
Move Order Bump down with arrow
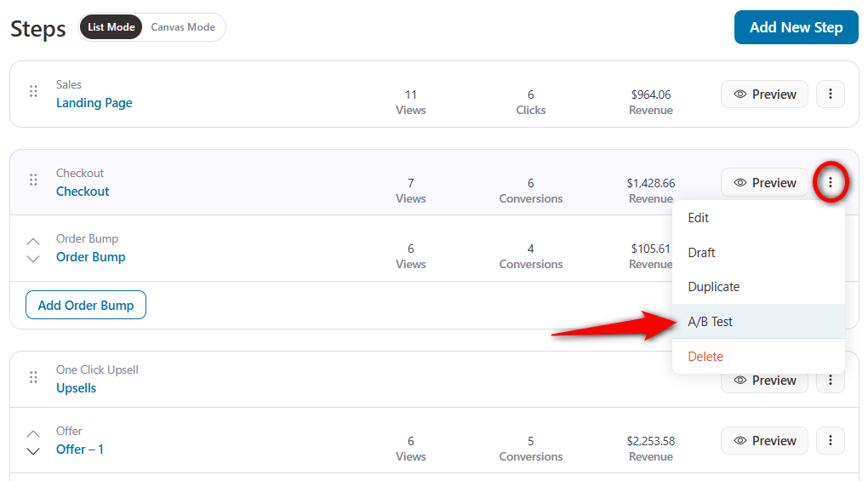point(33,259)
